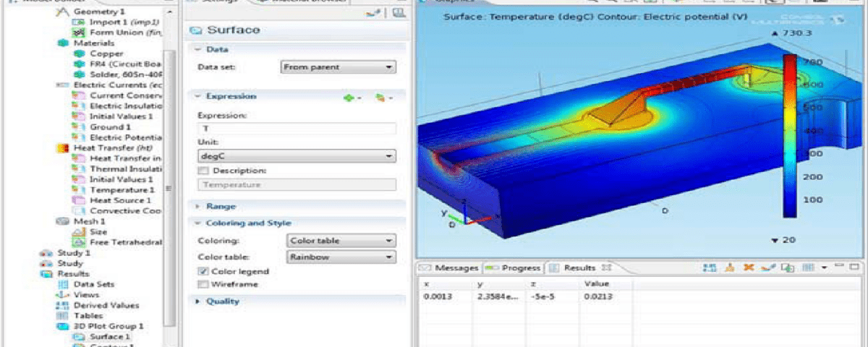Image resolution: width=868 pixels, height=347 pixels.
Task: Click the precision grid icon in Results toolbar
Action: point(710,267)
